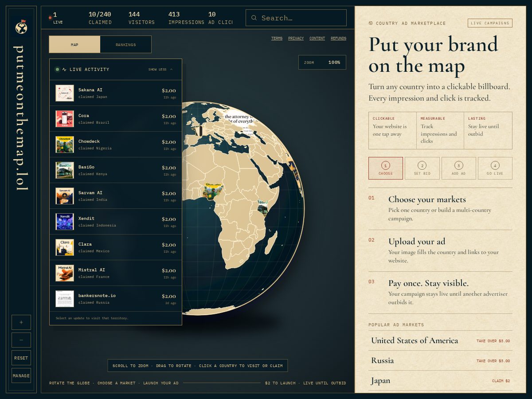Click bankersnote.io claimed Russia entry
532x399 pixels.
click(x=116, y=299)
